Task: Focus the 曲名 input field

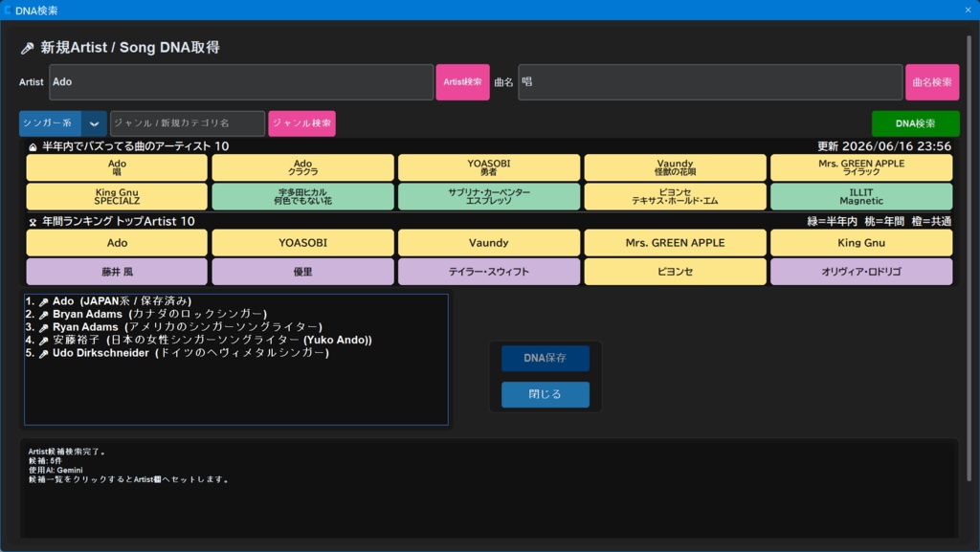Action: point(710,82)
